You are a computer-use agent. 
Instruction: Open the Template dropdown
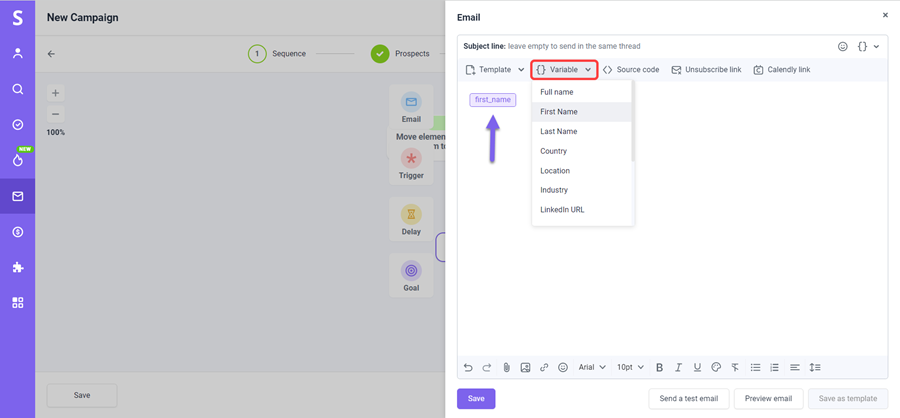494,69
